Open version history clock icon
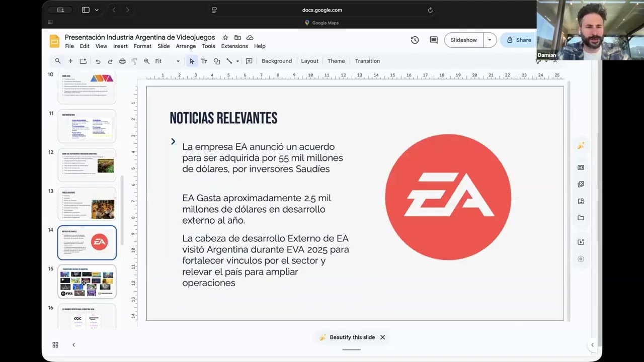644x362 pixels. click(415, 40)
